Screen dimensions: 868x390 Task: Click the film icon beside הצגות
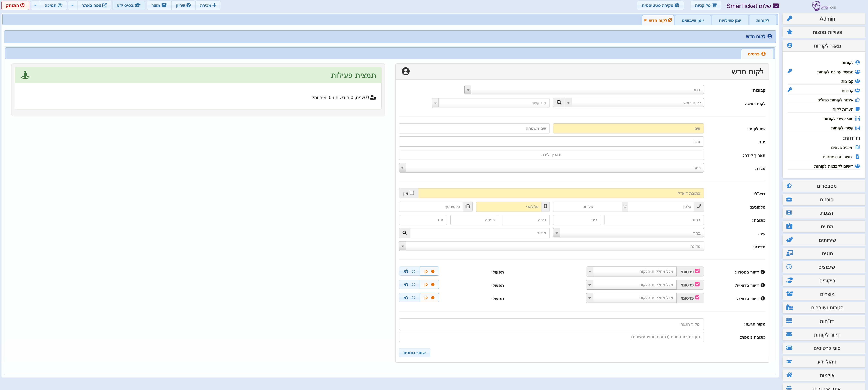pos(789,213)
